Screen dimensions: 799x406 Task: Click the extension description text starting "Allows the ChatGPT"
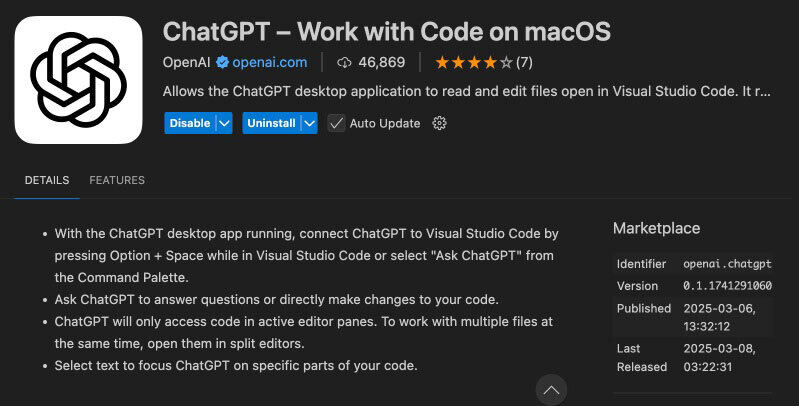click(x=467, y=92)
